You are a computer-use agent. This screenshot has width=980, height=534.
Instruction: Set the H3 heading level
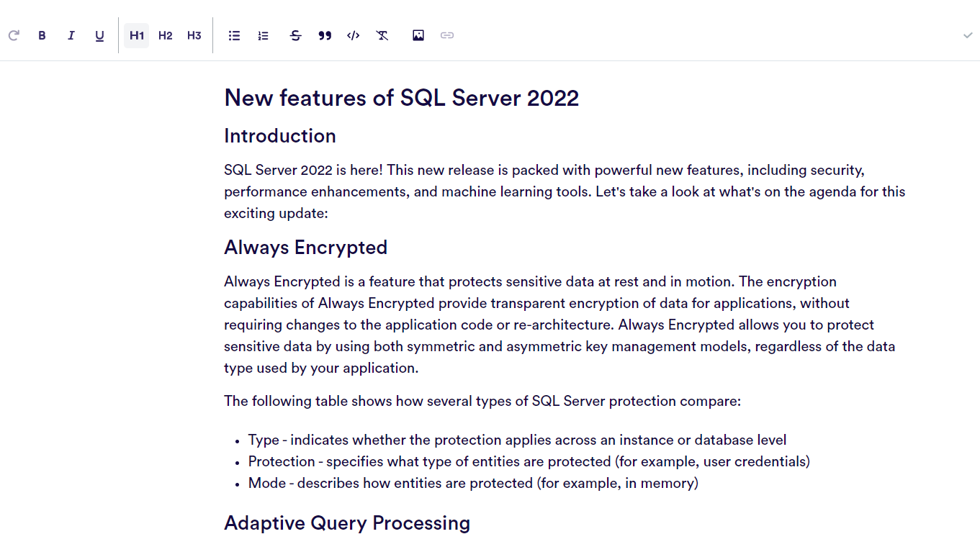point(194,35)
